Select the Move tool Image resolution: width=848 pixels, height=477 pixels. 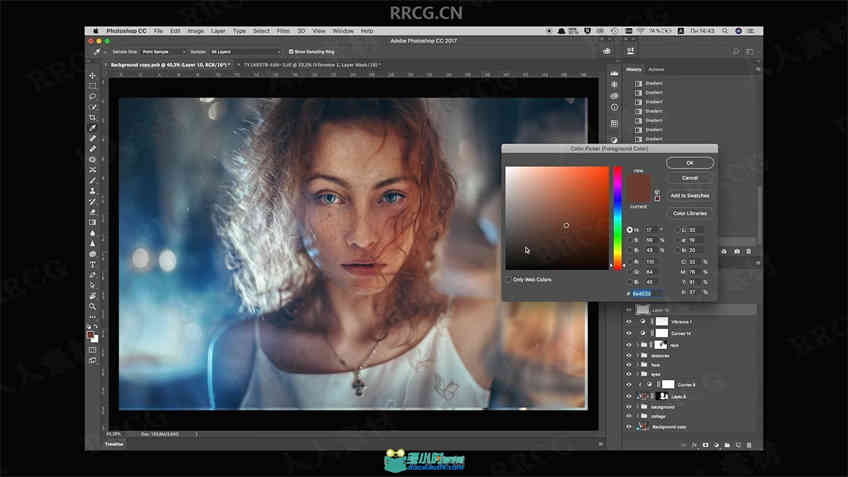(x=92, y=76)
